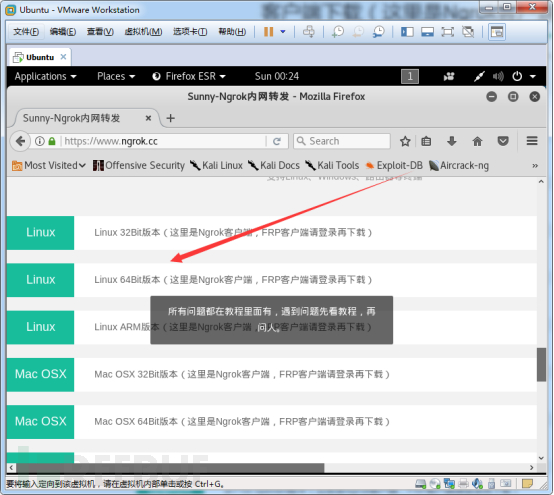The height and width of the screenshot is (495, 554).
Task: Download the Mac OSX 32Bit版本 client
Action: point(271,375)
